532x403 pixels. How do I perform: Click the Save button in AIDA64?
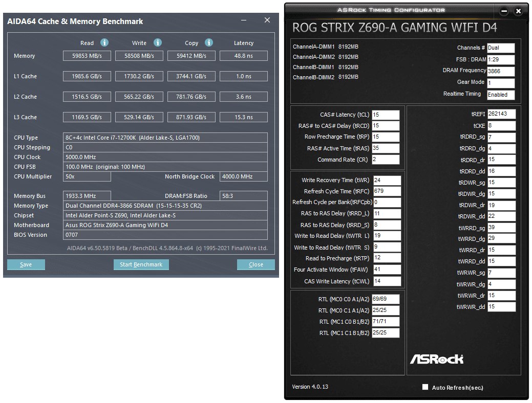click(26, 264)
